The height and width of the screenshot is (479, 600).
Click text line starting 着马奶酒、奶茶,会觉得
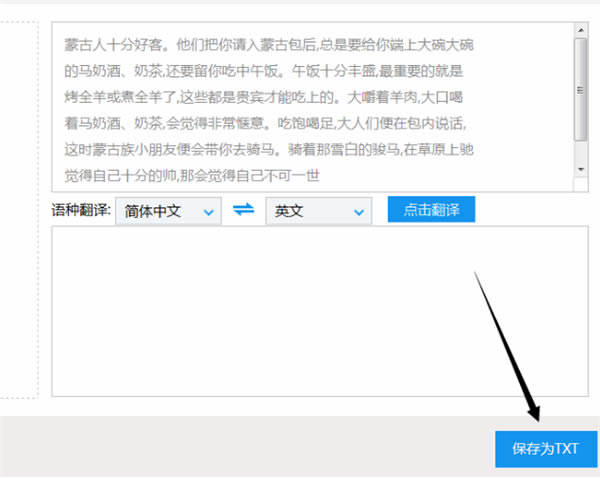(x=265, y=123)
